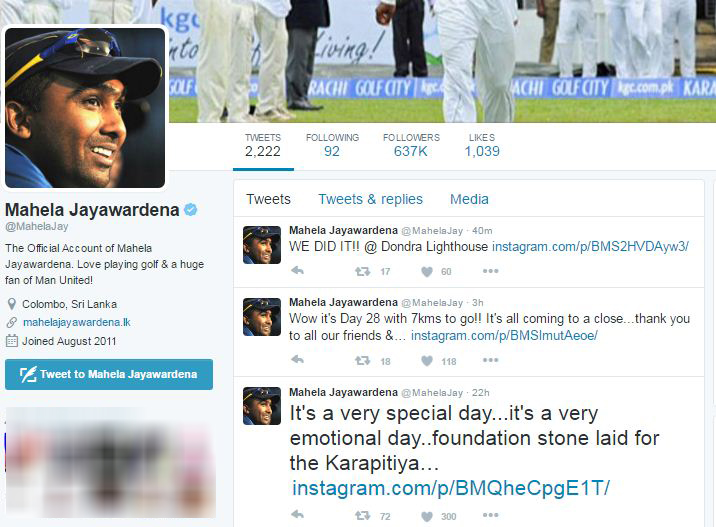Open the mahelajayawardena.lk website link
This screenshot has width=716, height=527.
click(76, 322)
